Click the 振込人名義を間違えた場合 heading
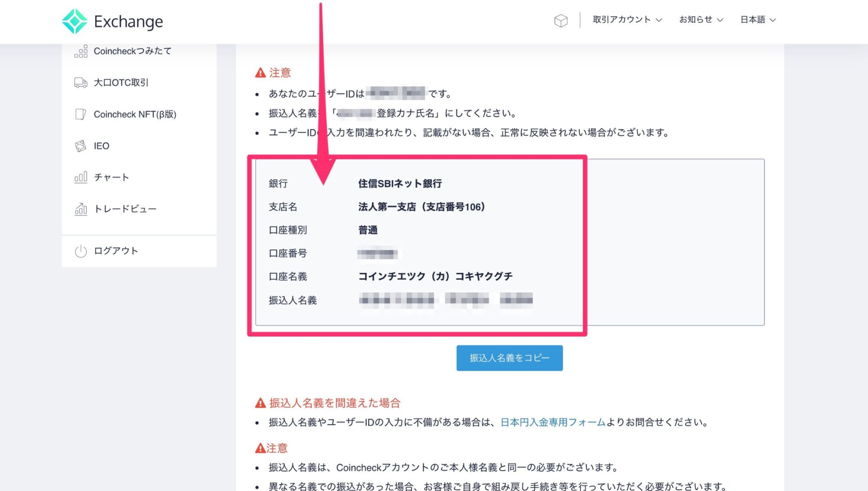This screenshot has height=491, width=868. coord(335,403)
